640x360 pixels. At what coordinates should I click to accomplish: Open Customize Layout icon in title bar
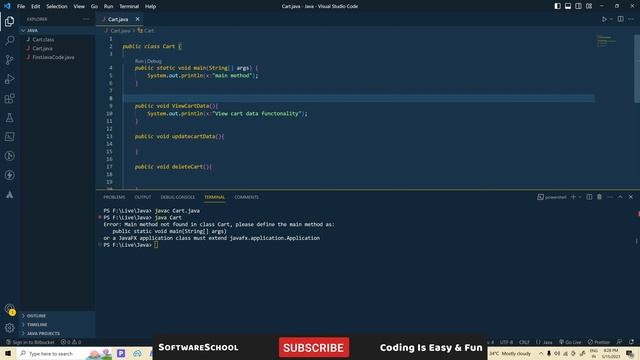[589, 6]
